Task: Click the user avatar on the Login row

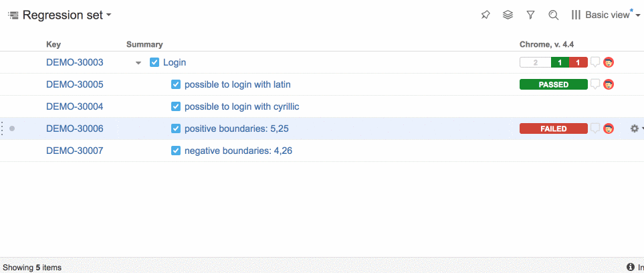Action: tap(609, 62)
